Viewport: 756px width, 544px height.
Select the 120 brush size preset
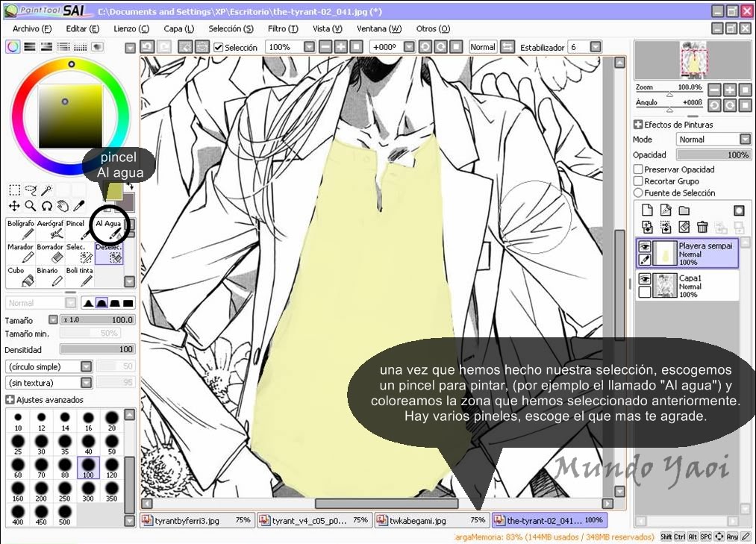(112, 468)
